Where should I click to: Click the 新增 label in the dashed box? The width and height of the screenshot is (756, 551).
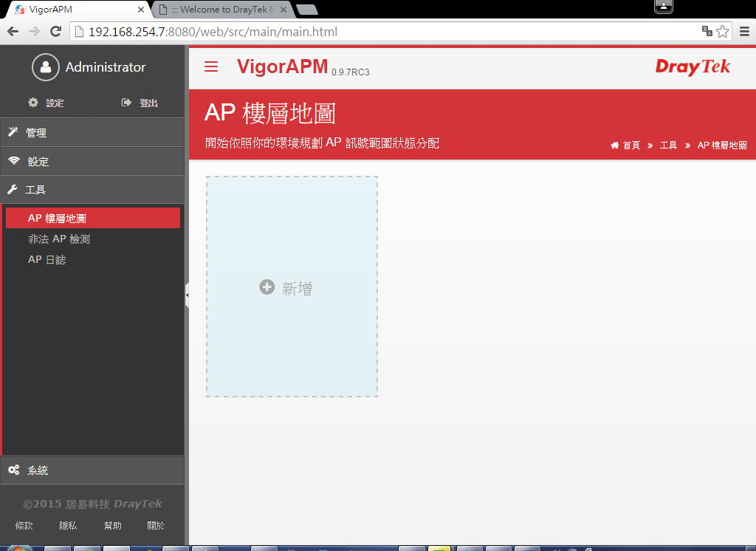pyautogui.click(x=297, y=288)
